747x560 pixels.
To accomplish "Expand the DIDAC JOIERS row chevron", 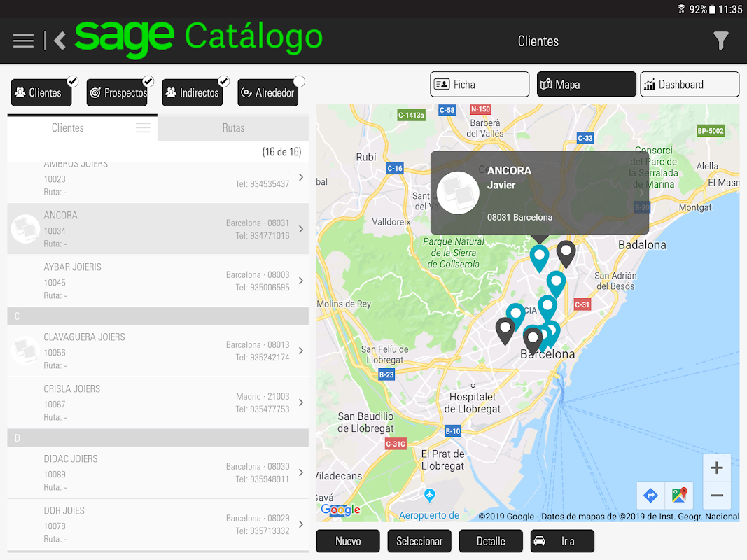I will 301,472.
